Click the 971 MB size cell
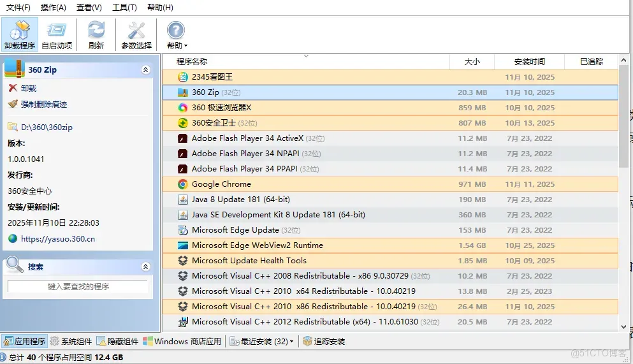633x364 pixels. 472,184
